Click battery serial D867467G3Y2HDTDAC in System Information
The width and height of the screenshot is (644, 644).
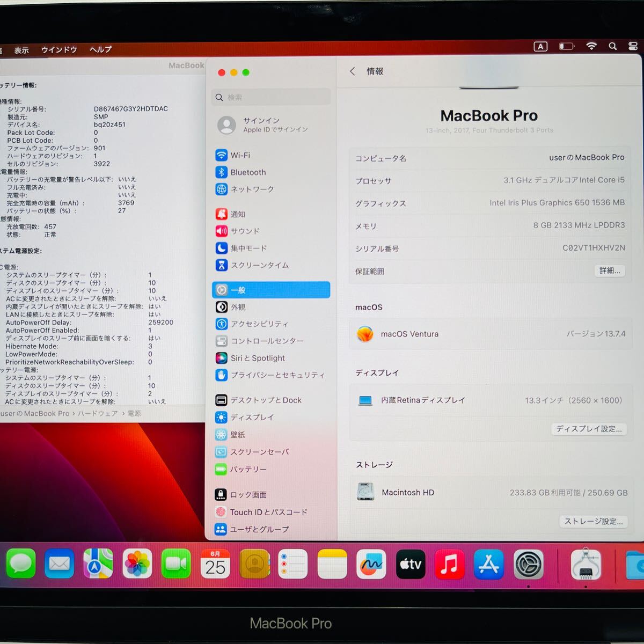click(x=131, y=108)
